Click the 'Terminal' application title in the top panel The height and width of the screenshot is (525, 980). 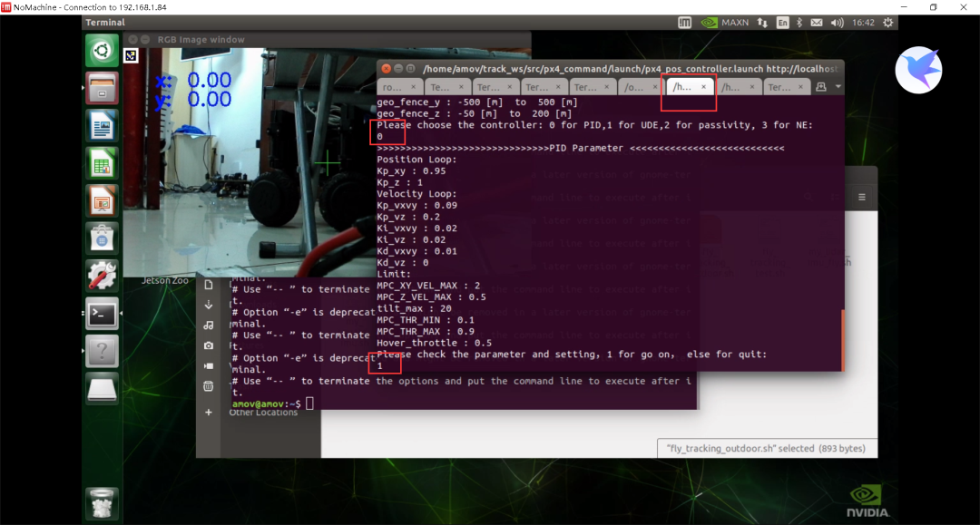click(x=105, y=23)
